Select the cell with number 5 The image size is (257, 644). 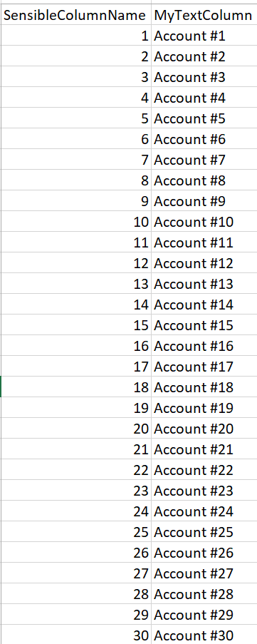click(76, 118)
